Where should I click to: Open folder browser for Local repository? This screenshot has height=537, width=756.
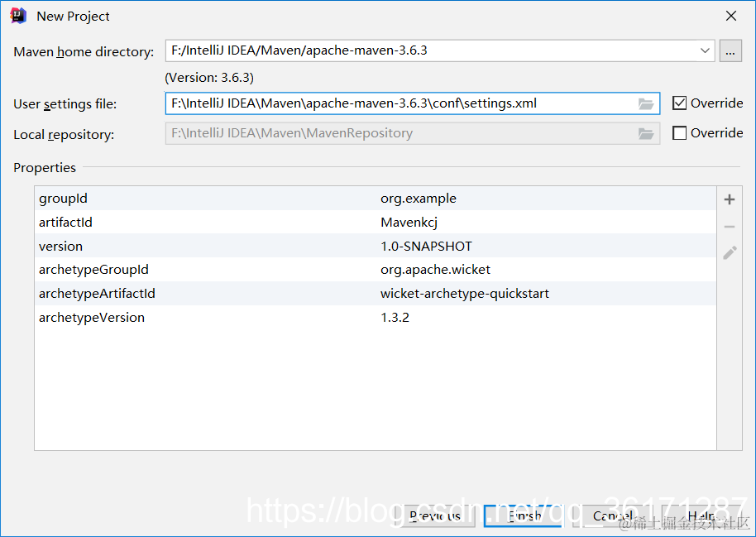point(646,134)
